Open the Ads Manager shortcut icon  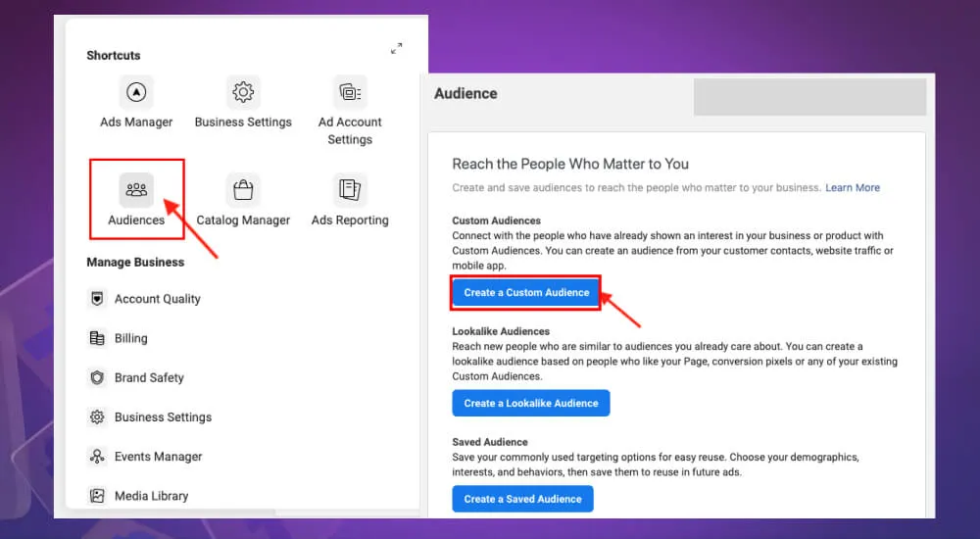(136, 92)
